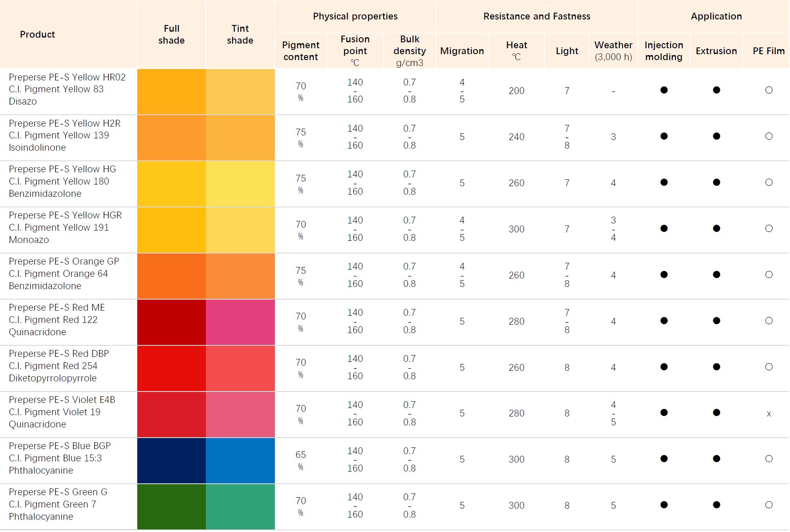Viewport: 790px width, 532px height.
Task: Click the Yellow HG tint shade swatch
Action: (240, 184)
